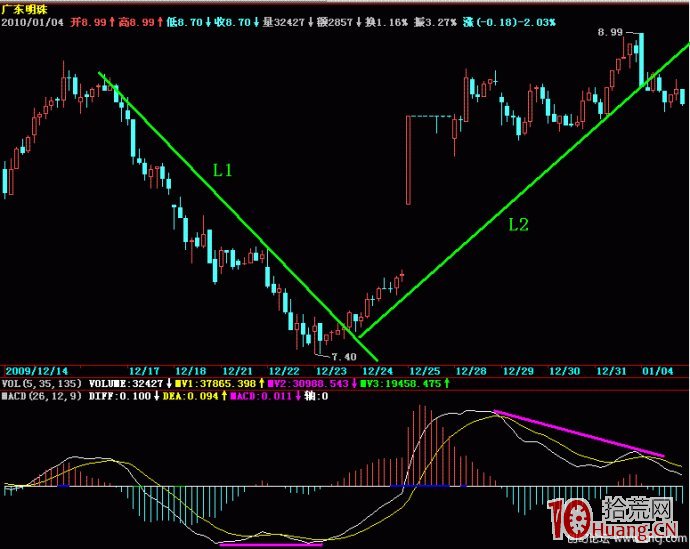Click the open price 开8.99

(x=88, y=22)
